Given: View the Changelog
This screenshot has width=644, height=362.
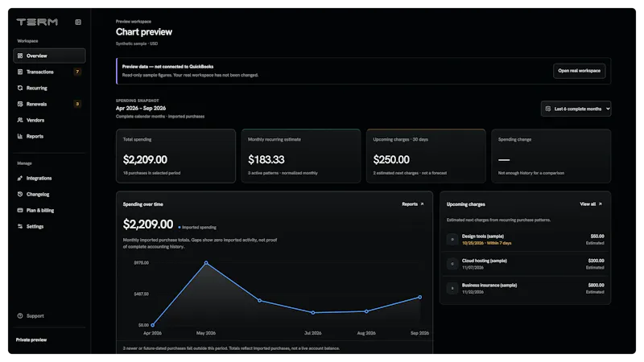Looking at the screenshot, I should [x=49, y=194].
